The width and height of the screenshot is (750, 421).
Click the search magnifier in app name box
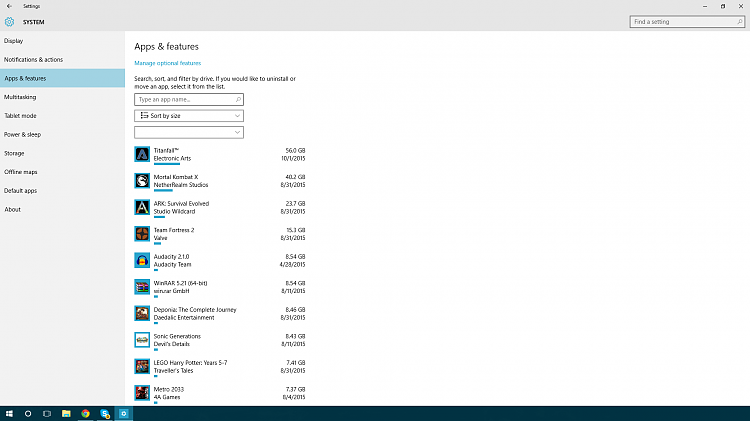click(x=238, y=100)
